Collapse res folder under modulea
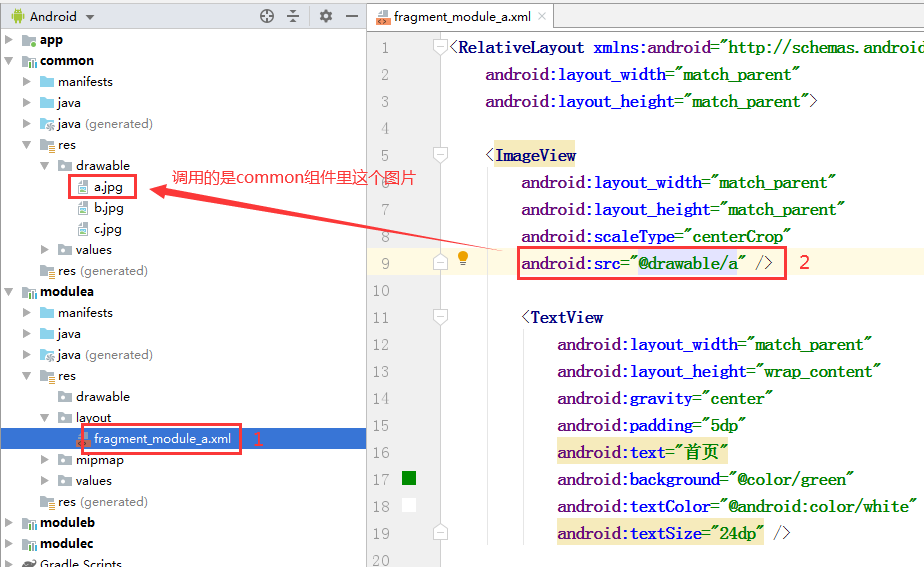924x567 pixels. coord(27,375)
